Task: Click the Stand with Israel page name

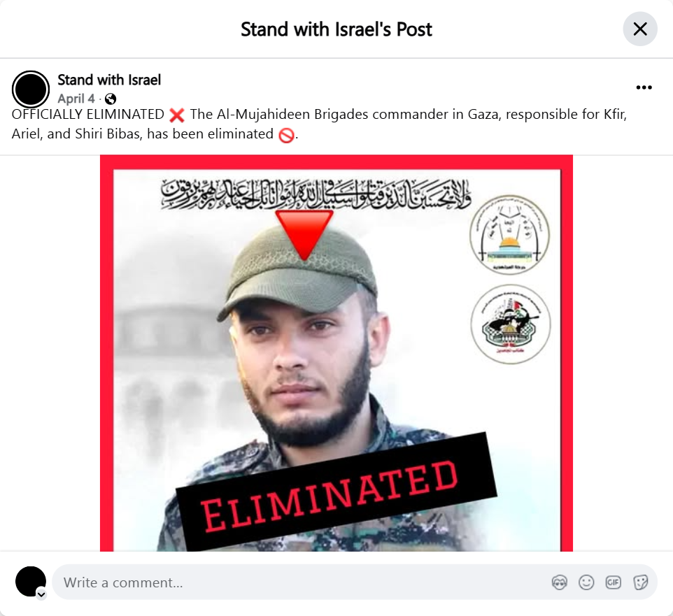Action: 109,80
